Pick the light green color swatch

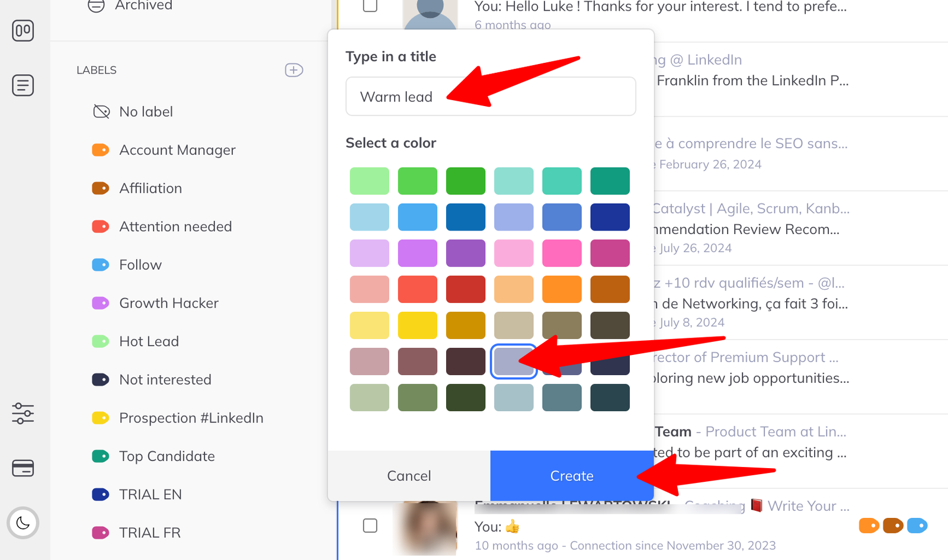(x=370, y=181)
